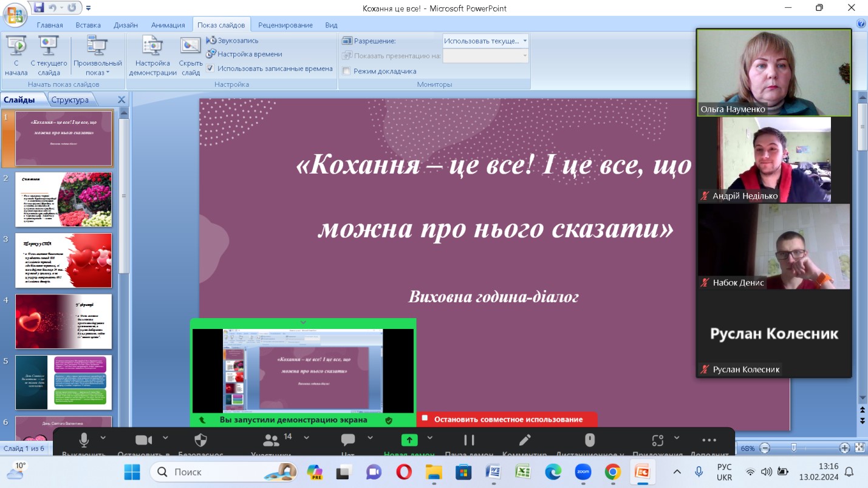Screen dimensions: 868x488
Task: Toggle 'Использовать записанные времена' checkbox
Action: pos(210,69)
